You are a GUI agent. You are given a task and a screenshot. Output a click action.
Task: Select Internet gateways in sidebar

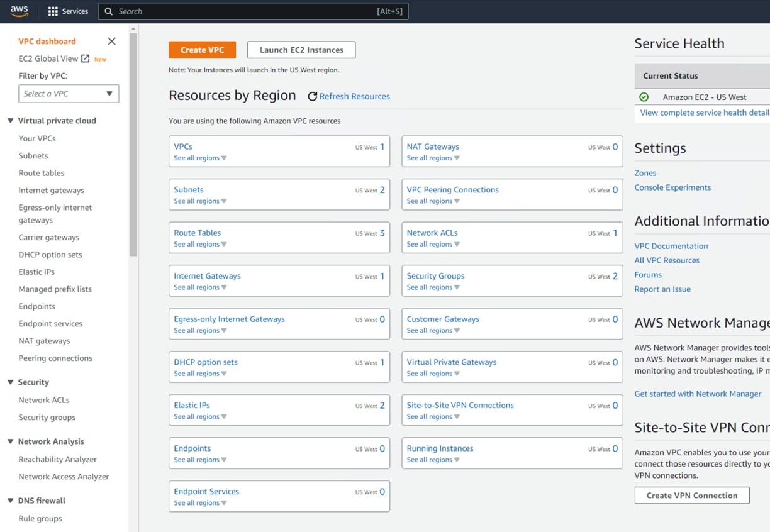pos(52,191)
